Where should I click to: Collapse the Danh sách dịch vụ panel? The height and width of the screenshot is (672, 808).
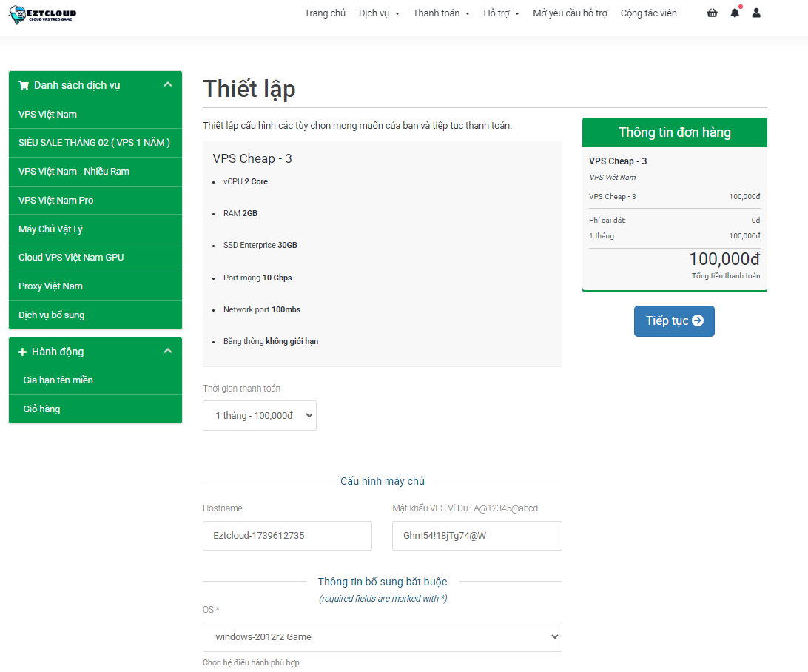point(167,85)
